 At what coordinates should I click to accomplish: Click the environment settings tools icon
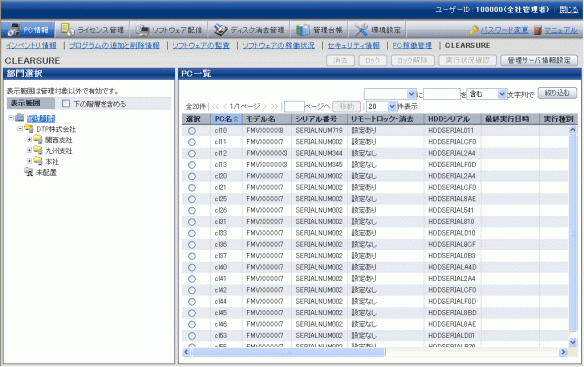[361, 30]
